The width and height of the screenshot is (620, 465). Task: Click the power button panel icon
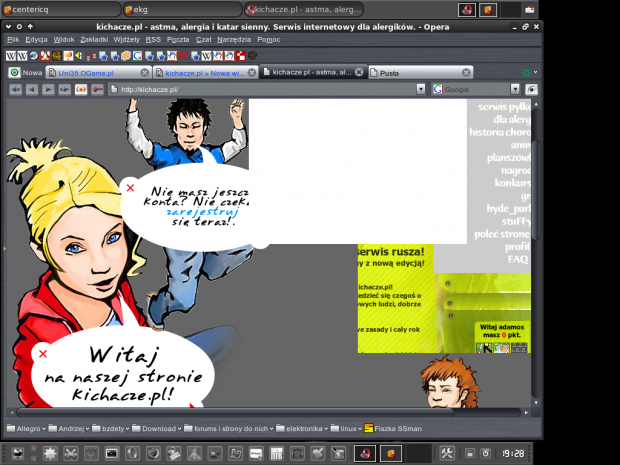point(486,453)
